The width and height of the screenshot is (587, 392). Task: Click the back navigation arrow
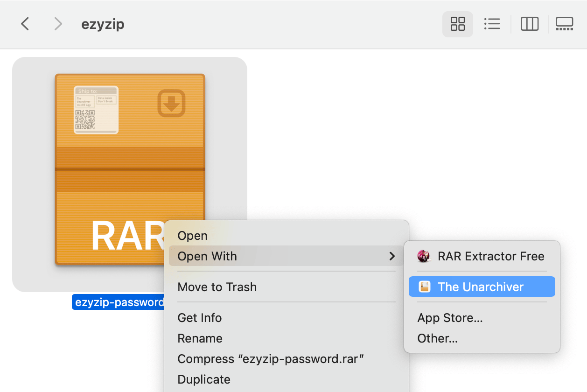pyautogui.click(x=25, y=24)
